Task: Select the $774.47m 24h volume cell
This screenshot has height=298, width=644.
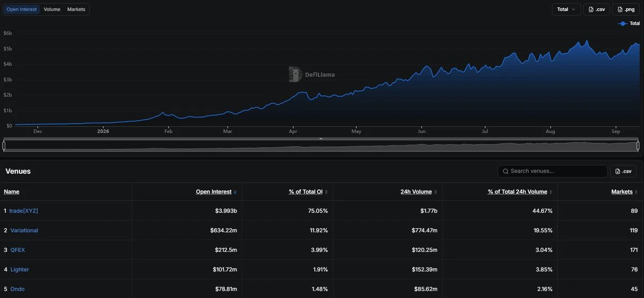Action: coord(424,230)
